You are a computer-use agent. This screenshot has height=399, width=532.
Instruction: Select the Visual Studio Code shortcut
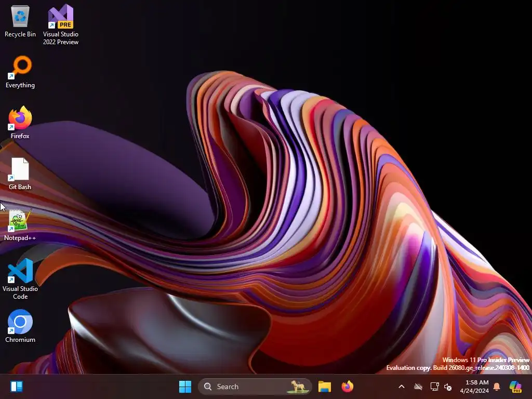coord(20,279)
